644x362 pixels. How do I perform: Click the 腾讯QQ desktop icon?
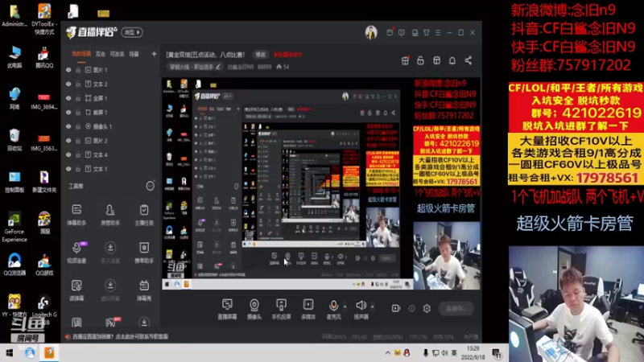pyautogui.click(x=44, y=57)
